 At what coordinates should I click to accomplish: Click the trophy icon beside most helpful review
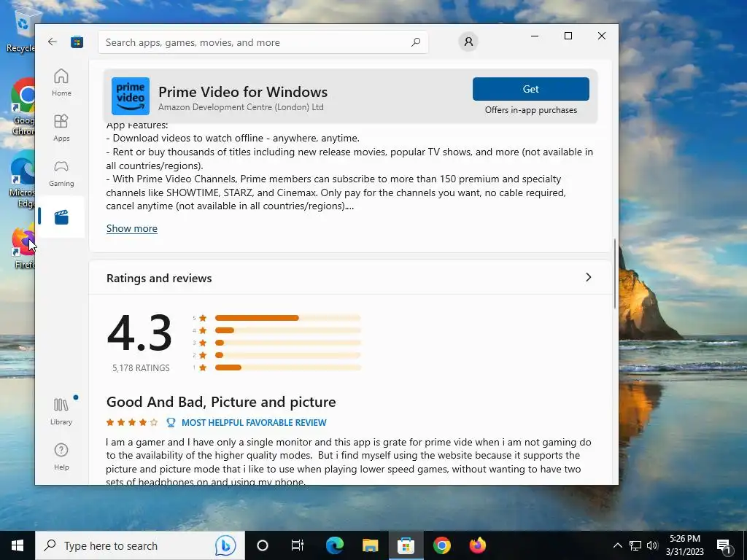(x=171, y=423)
